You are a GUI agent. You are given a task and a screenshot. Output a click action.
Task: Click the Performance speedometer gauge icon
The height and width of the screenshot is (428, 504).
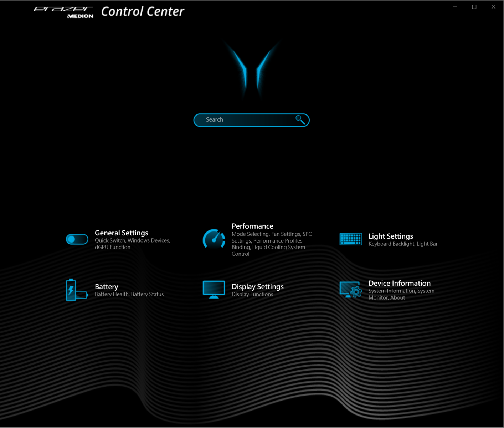(x=214, y=239)
